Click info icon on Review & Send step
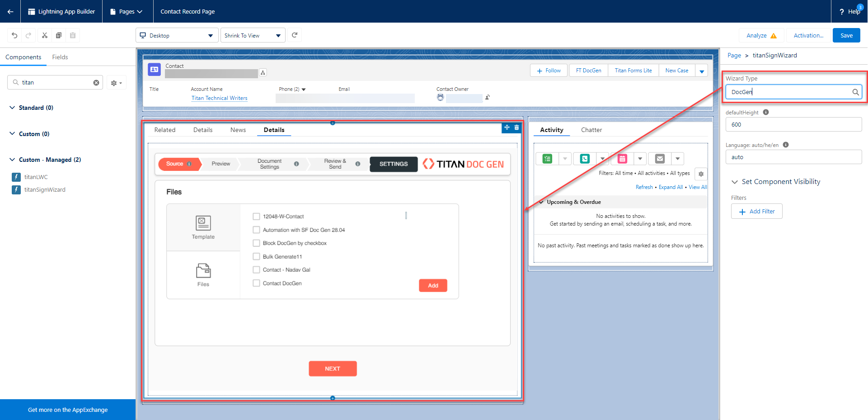 358,164
